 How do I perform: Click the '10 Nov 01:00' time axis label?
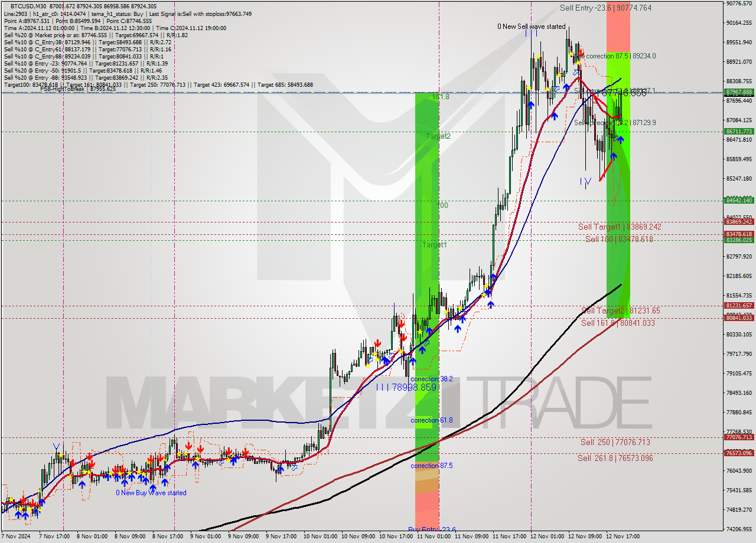point(320,538)
